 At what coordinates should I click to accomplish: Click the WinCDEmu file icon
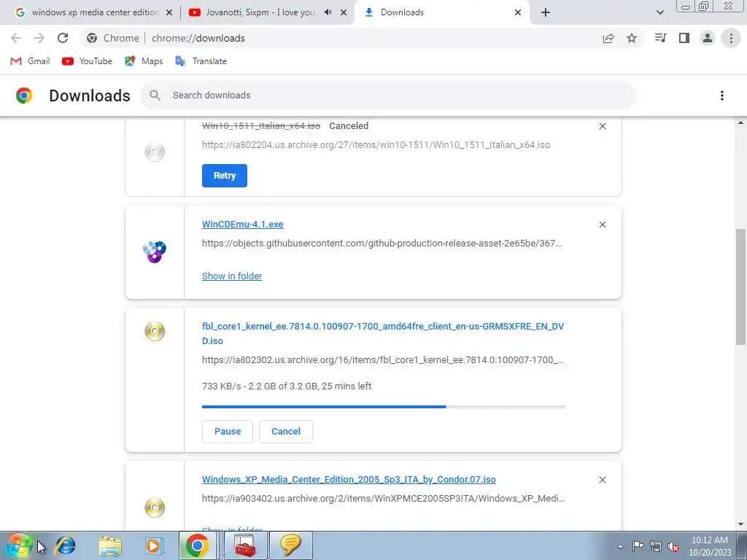coord(155,252)
